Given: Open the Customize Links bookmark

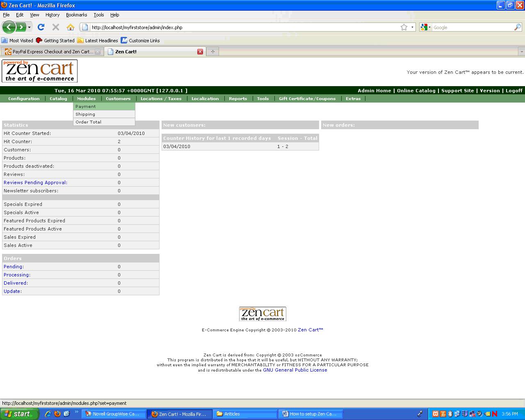Looking at the screenshot, I should pos(140,41).
